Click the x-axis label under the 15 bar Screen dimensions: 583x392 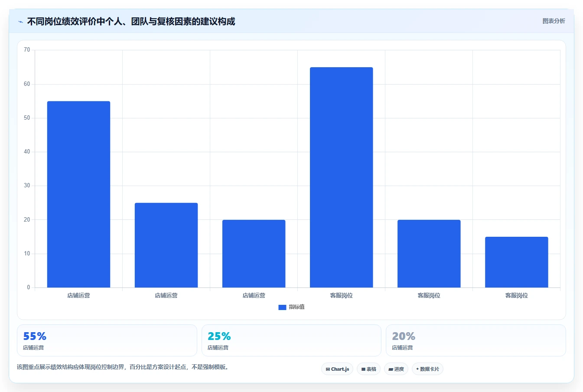(516, 295)
